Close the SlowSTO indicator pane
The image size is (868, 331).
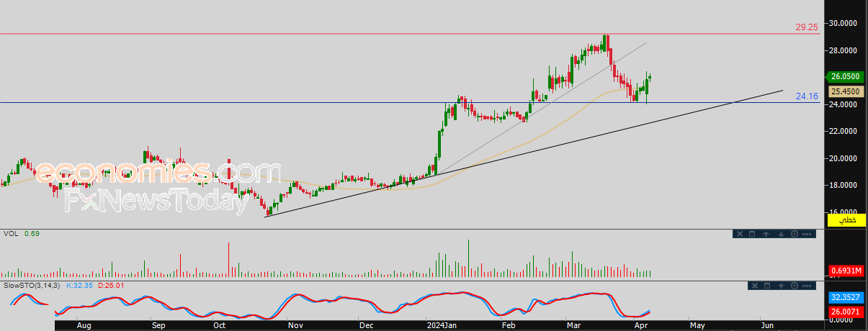(755, 286)
